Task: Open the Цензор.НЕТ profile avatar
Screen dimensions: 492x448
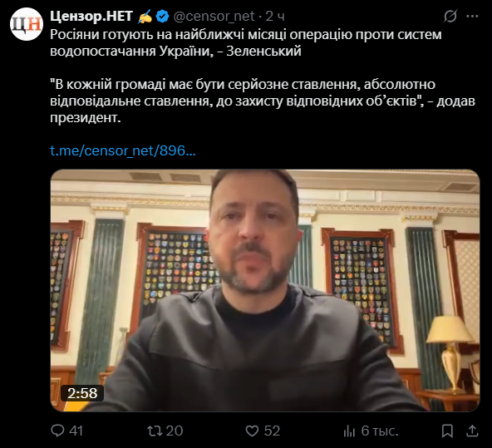Action: [27, 24]
